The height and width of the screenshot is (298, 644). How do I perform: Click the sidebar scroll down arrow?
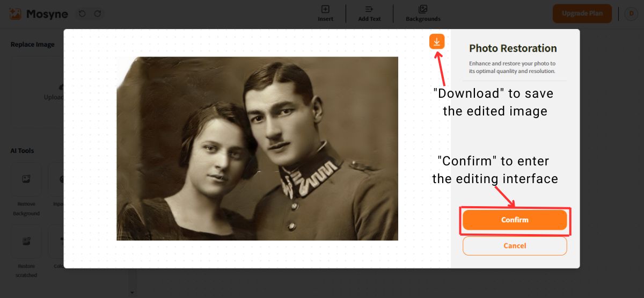pos(132,293)
